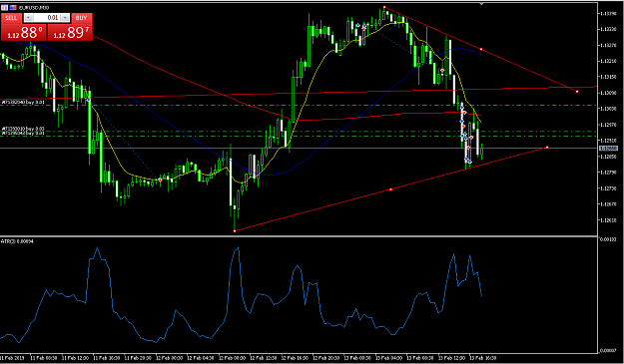Viewport: 624px width, 364px height.
Task: Click the 0.01 lot volume field
Action: pos(47,18)
